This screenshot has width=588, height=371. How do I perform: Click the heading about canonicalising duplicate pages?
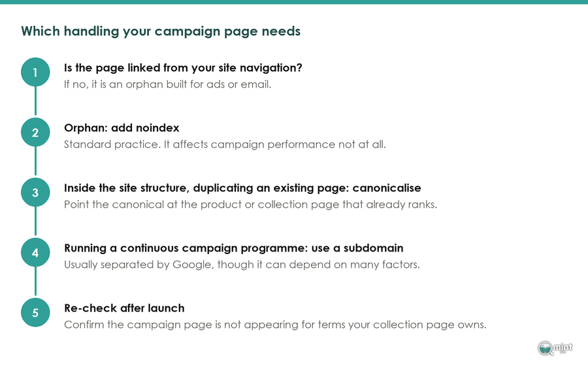coord(242,188)
